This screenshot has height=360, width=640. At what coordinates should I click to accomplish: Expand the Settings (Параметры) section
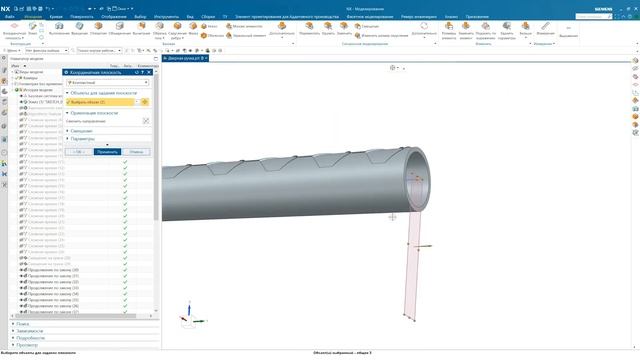coord(67,139)
